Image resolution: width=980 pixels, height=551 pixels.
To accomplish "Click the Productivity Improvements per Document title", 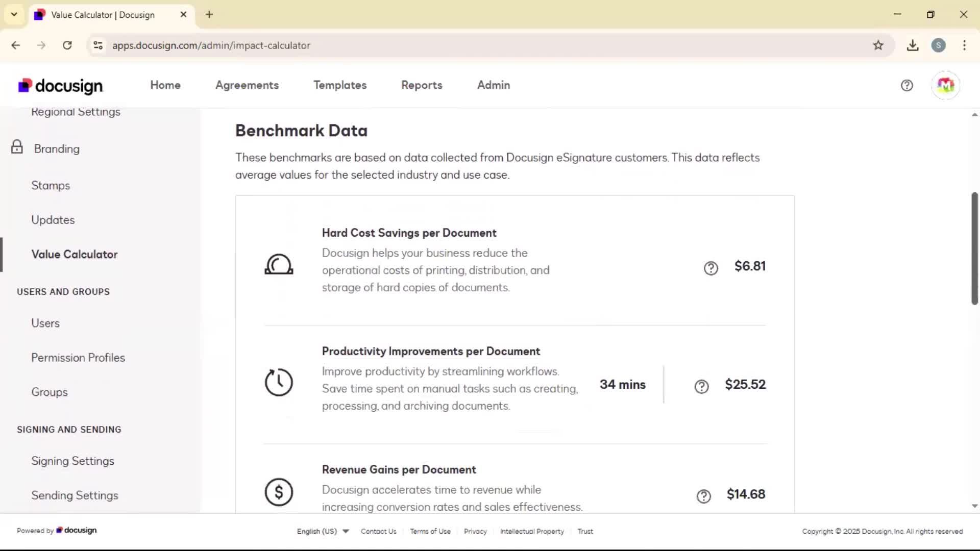I will click(431, 352).
